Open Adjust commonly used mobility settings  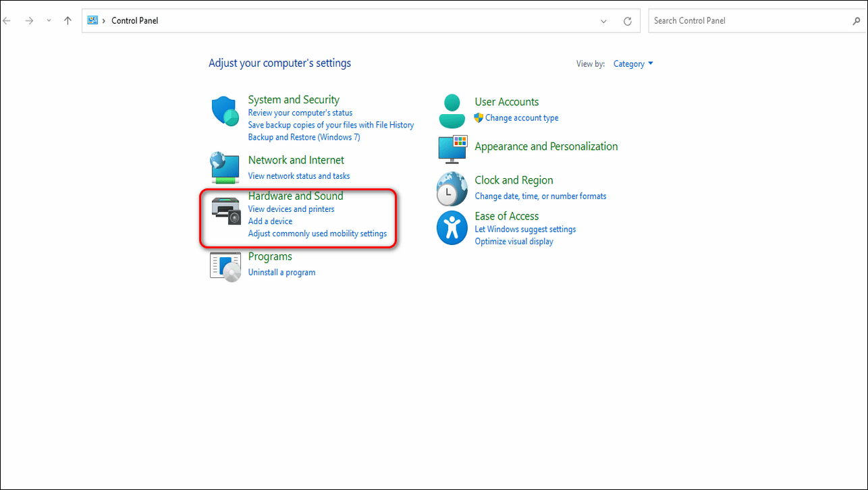[317, 234]
